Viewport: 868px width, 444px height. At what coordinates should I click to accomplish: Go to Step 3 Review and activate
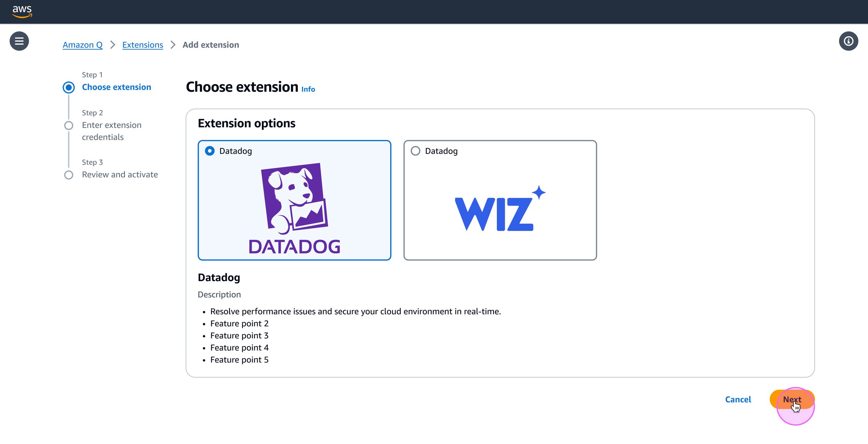pyautogui.click(x=120, y=174)
